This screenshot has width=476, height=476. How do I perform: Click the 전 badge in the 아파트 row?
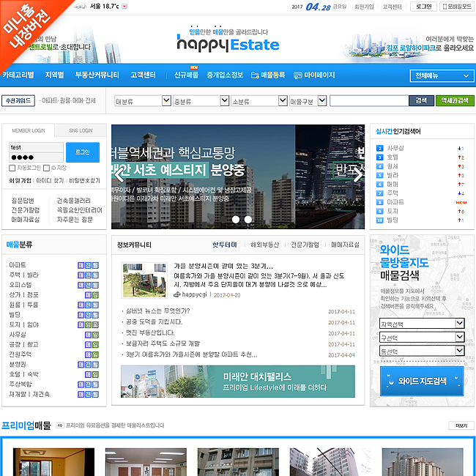(88, 265)
